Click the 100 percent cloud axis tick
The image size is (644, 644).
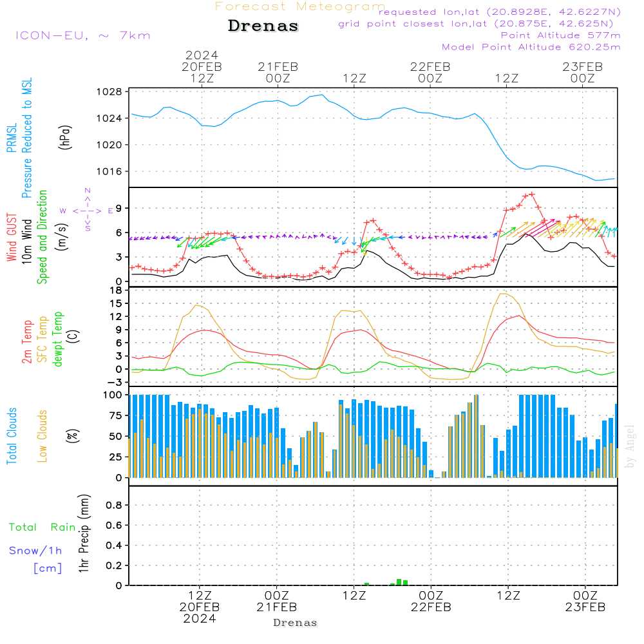pyautogui.click(x=113, y=395)
